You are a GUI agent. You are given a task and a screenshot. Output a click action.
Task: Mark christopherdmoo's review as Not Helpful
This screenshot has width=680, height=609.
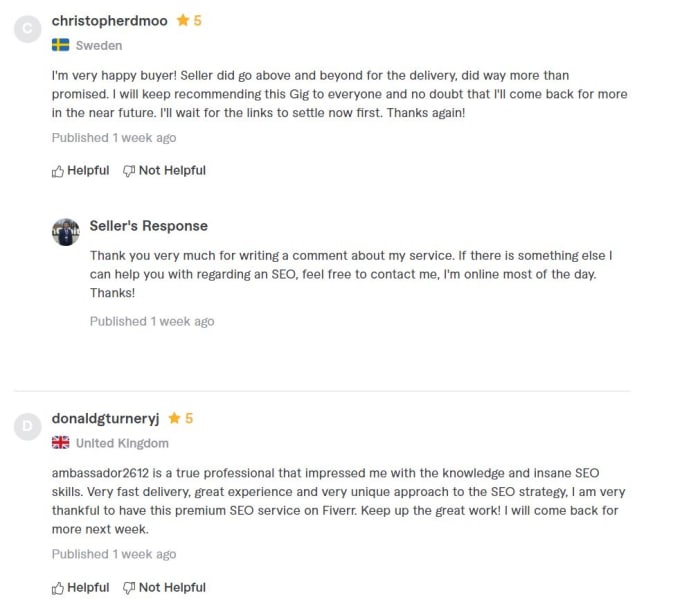point(164,171)
